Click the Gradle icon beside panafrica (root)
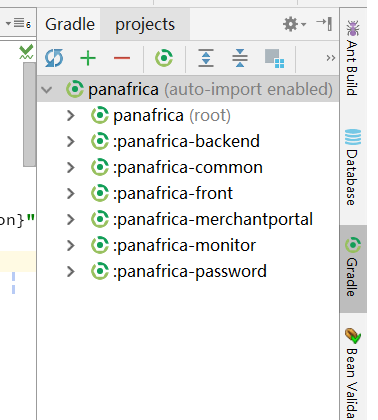Image resolution: width=378 pixels, height=420 pixels. [x=100, y=115]
